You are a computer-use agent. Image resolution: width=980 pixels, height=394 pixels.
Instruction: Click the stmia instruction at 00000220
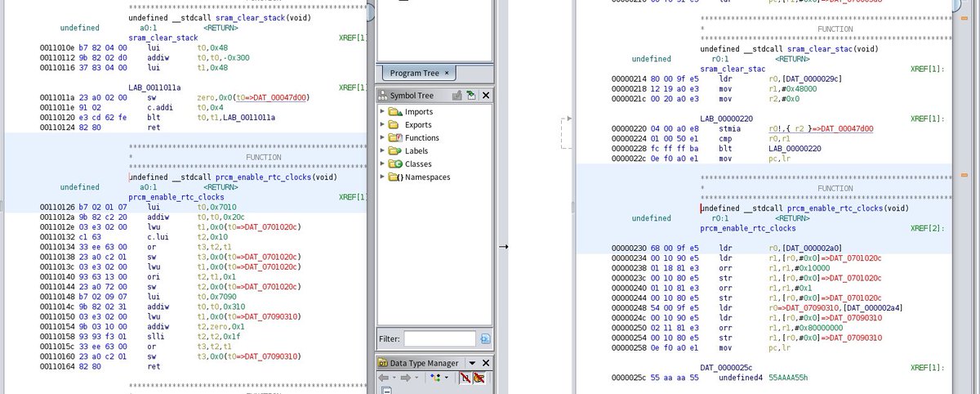731,129
